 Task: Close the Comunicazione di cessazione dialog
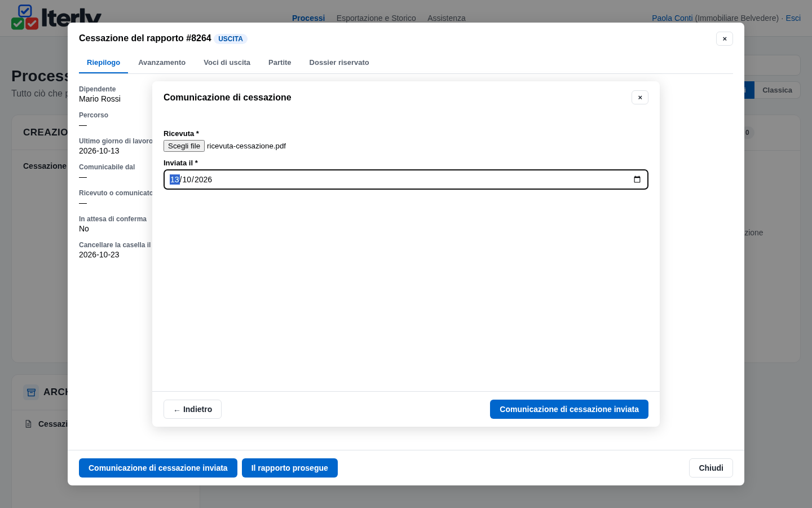(x=640, y=98)
